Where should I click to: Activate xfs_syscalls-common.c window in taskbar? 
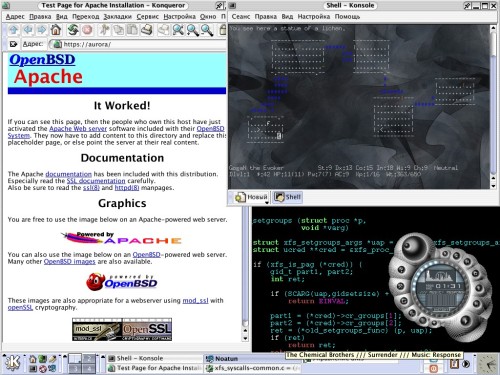tap(253, 368)
